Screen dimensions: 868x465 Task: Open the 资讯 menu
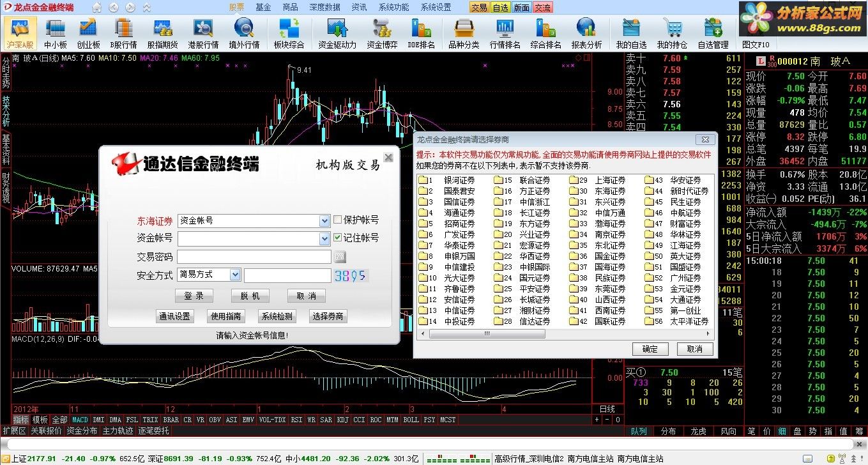[359, 8]
